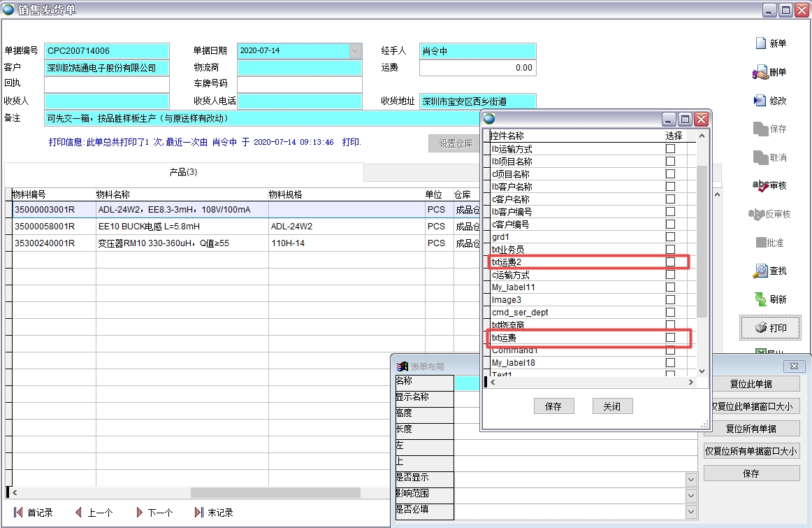Open the 单据日期 date dropdown

tap(354, 51)
